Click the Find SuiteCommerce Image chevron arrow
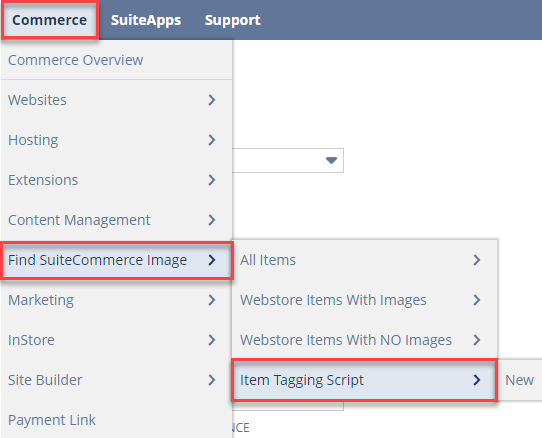The width and height of the screenshot is (542, 438). (212, 260)
